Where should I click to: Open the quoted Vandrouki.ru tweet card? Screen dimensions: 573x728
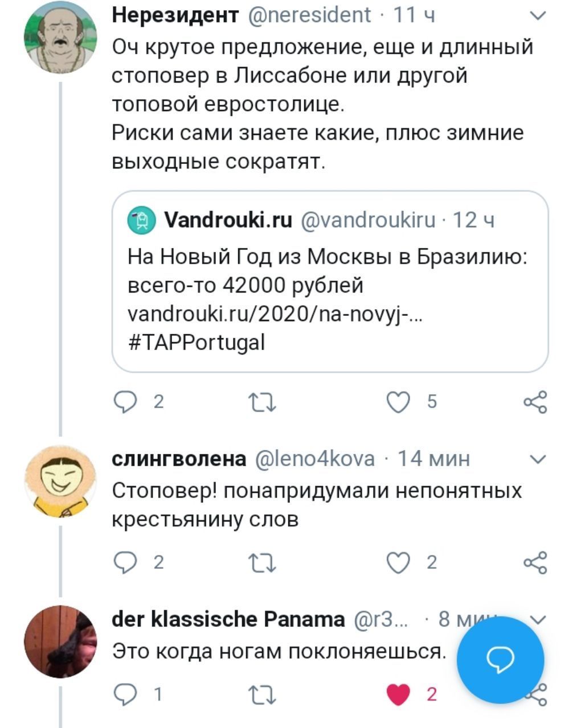point(330,281)
